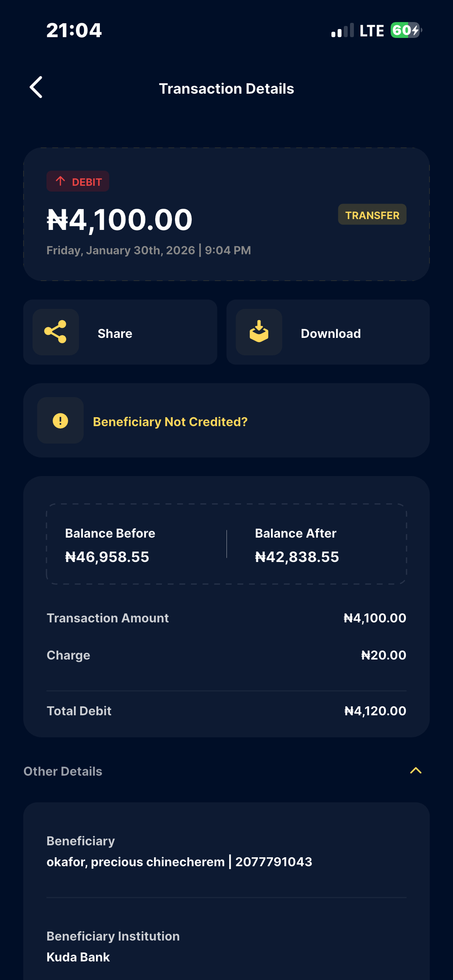Tap the red debit arrow icon
This screenshot has height=980, width=453.
tap(60, 181)
